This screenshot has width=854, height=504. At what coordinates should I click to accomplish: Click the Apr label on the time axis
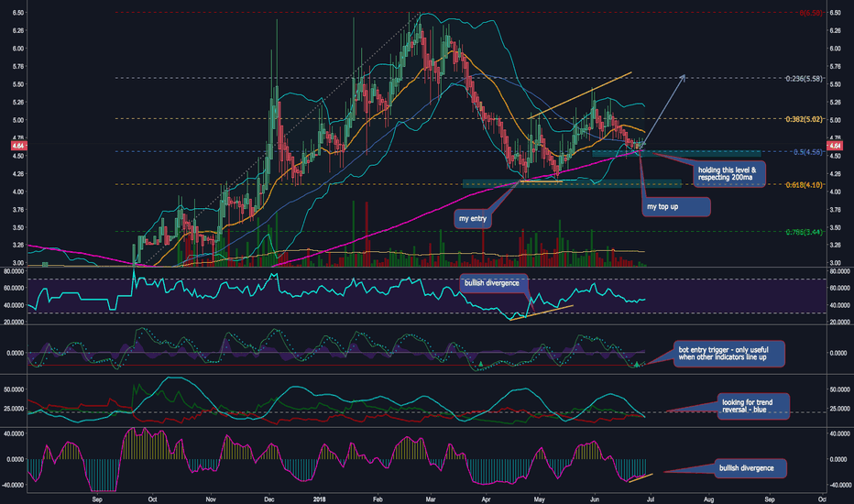click(x=486, y=499)
